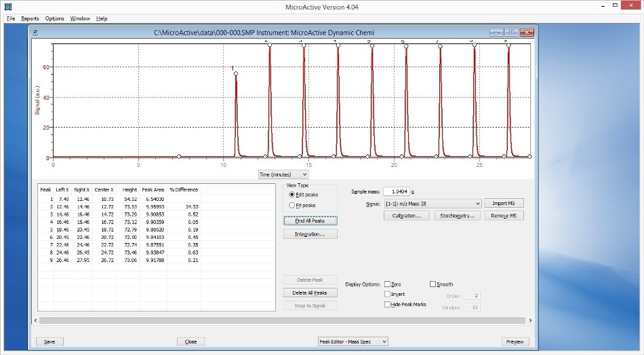Toggle Hide Peak Marks checkbox
Image resolution: width=644 pixels, height=355 pixels.
(387, 304)
